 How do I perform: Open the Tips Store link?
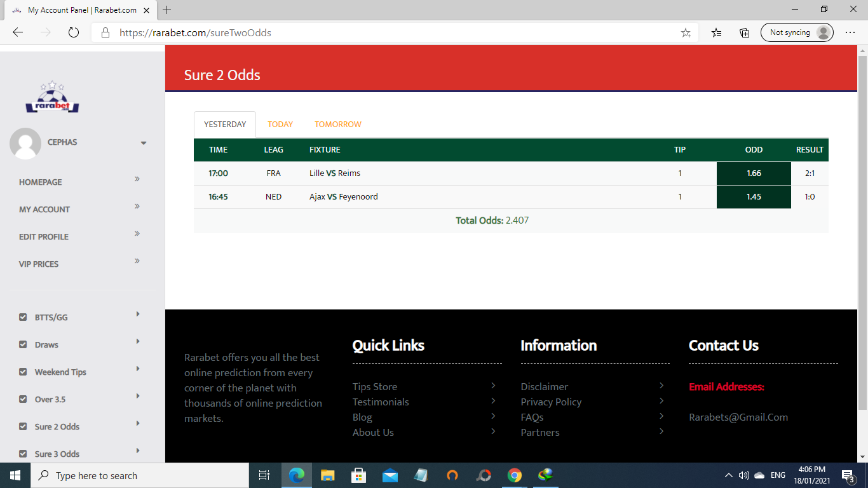pos(375,386)
